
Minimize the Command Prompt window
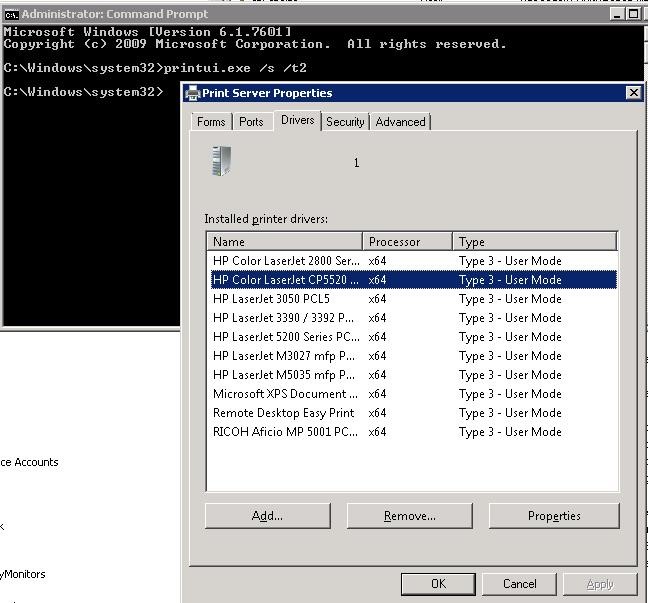tap(617, 14)
